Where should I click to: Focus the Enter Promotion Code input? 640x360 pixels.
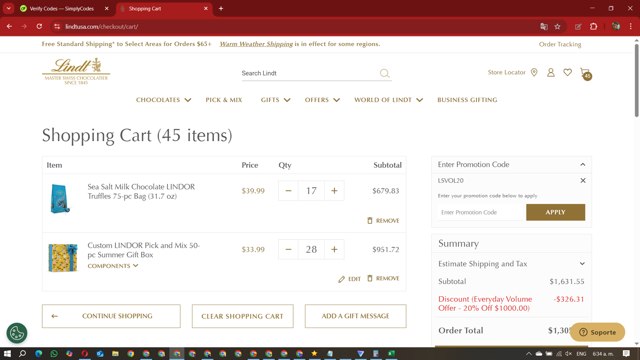pos(480,212)
